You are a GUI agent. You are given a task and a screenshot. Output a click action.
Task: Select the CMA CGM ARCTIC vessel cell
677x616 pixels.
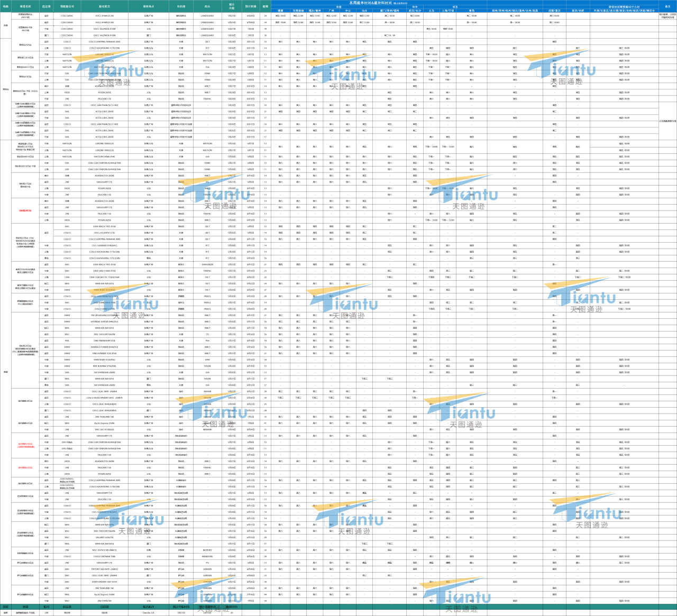click(x=104, y=277)
